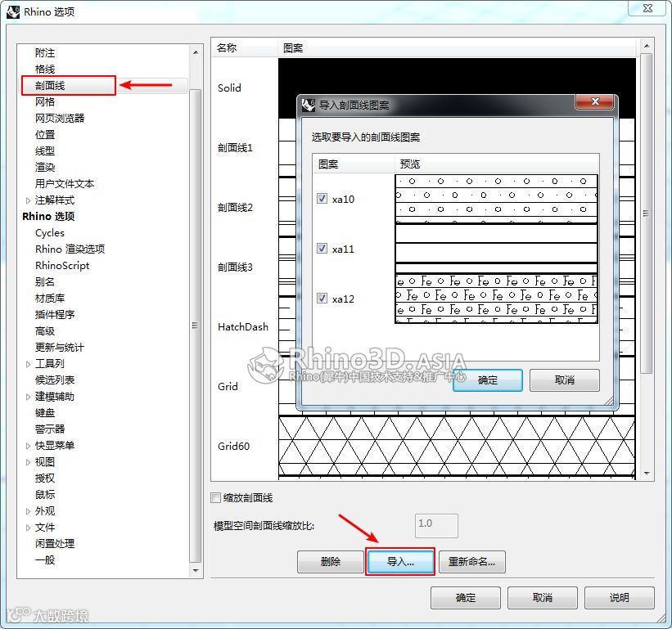
Task: Select 网格 in the options tree
Action: [45, 101]
